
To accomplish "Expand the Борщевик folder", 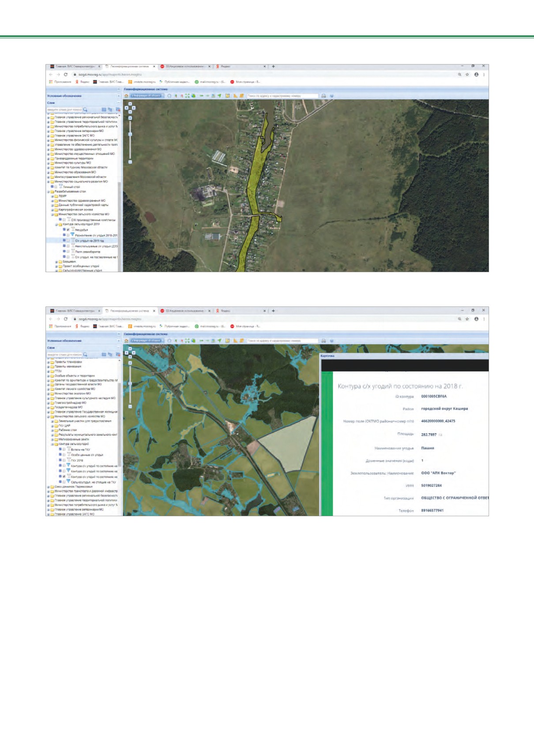I will 56,261.
